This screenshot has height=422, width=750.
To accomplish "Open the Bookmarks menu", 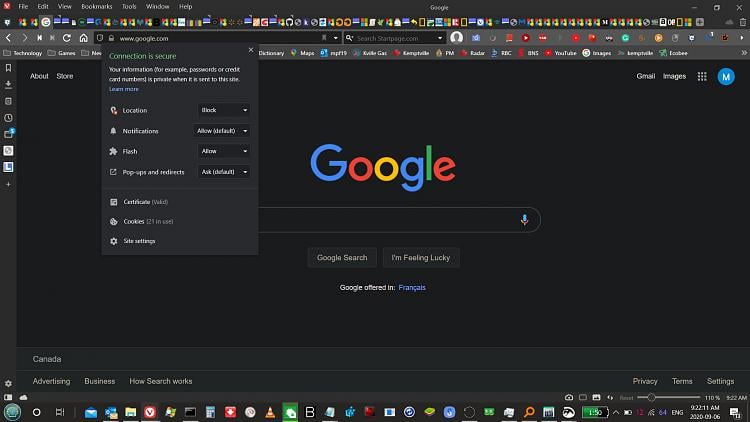I will pyautogui.click(x=97, y=7).
